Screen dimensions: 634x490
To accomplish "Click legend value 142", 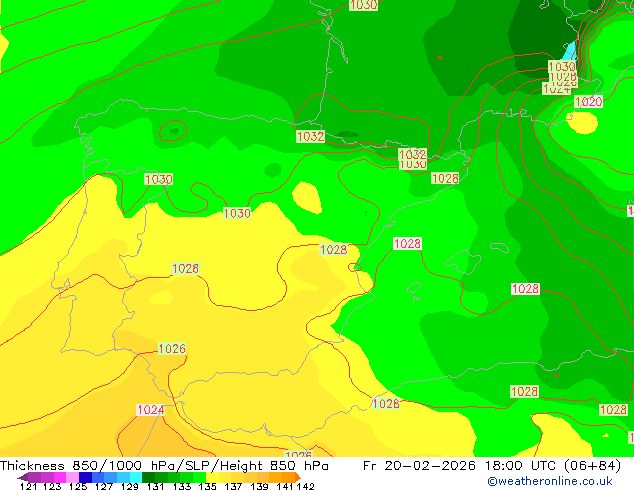I will click(x=305, y=486).
